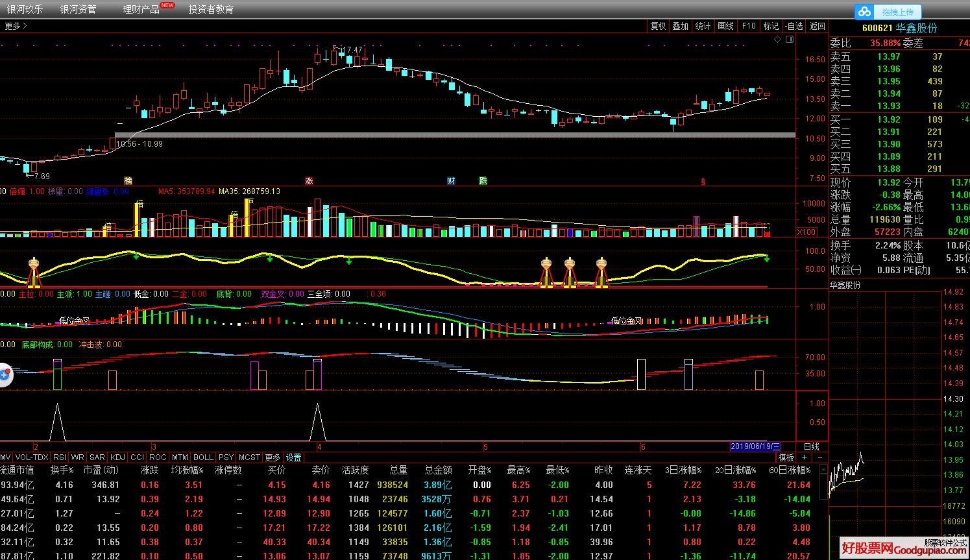Select the WR indicator tab
Viewport: 970px width, 560px height.
click(x=78, y=457)
